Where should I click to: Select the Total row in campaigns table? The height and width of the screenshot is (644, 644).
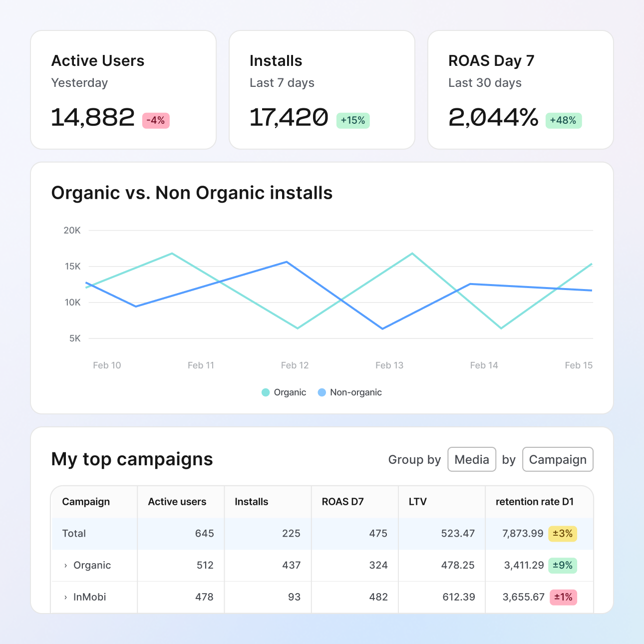74,534
